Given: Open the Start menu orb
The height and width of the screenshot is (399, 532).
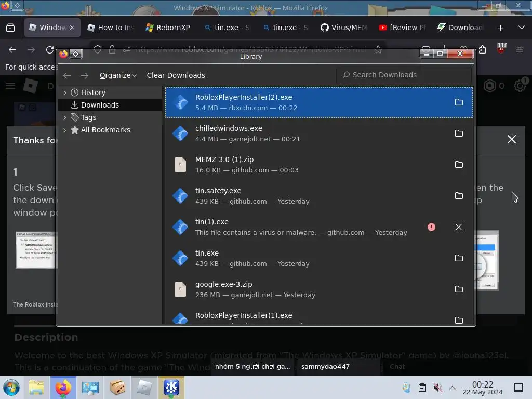Looking at the screenshot, I should click(11, 388).
